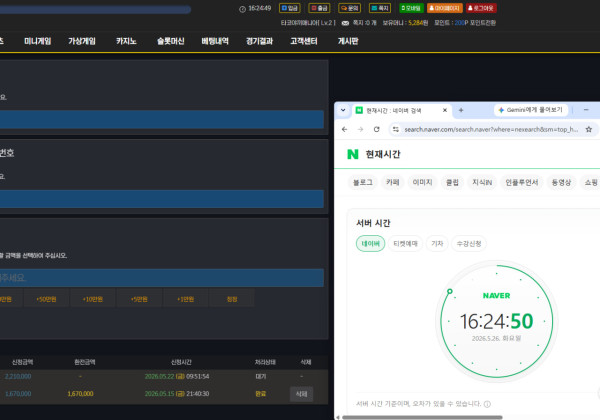Open the 게시판 menu
600x420 pixels.
348,41
